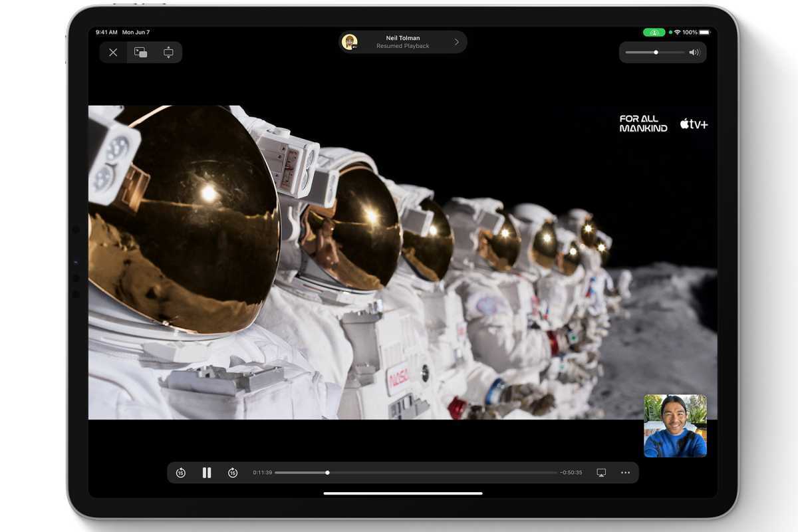Pause the video playback
This screenshot has height=532, width=798.
click(207, 473)
